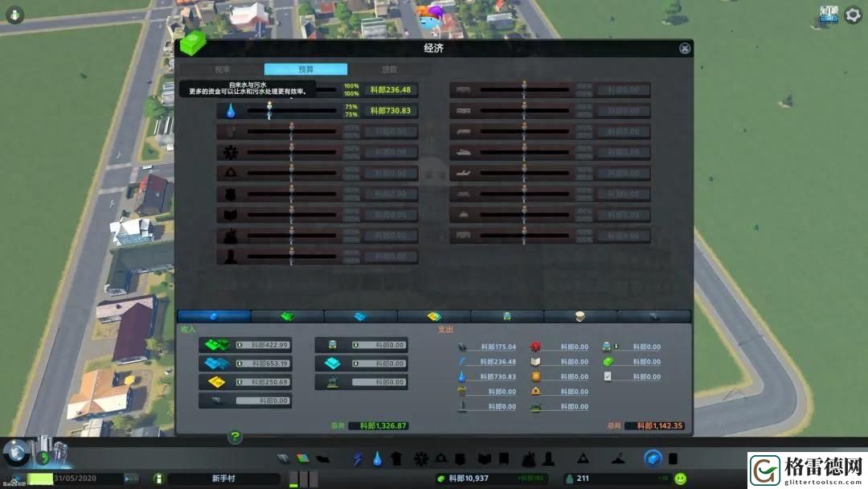Screen dimensions: 868x489
Task: Click the Chirper blue bird icon
Action: (x=431, y=18)
